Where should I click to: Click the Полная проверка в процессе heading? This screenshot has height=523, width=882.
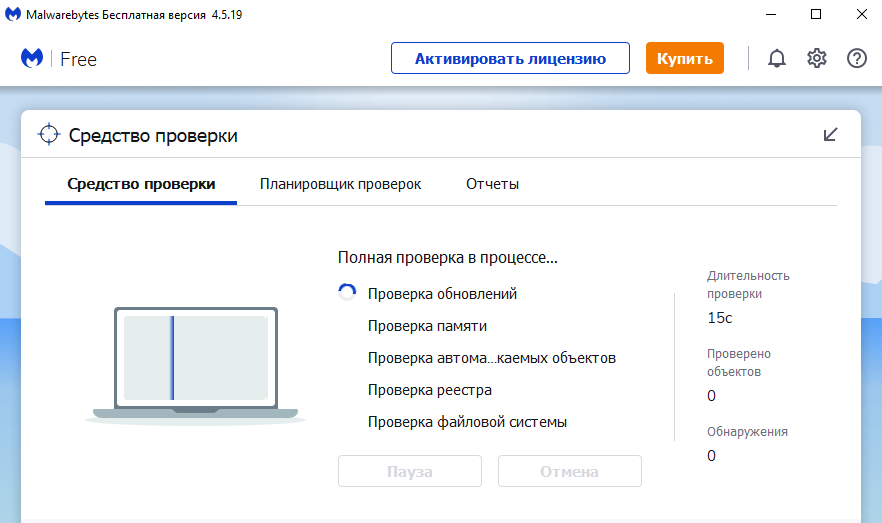[x=448, y=258]
